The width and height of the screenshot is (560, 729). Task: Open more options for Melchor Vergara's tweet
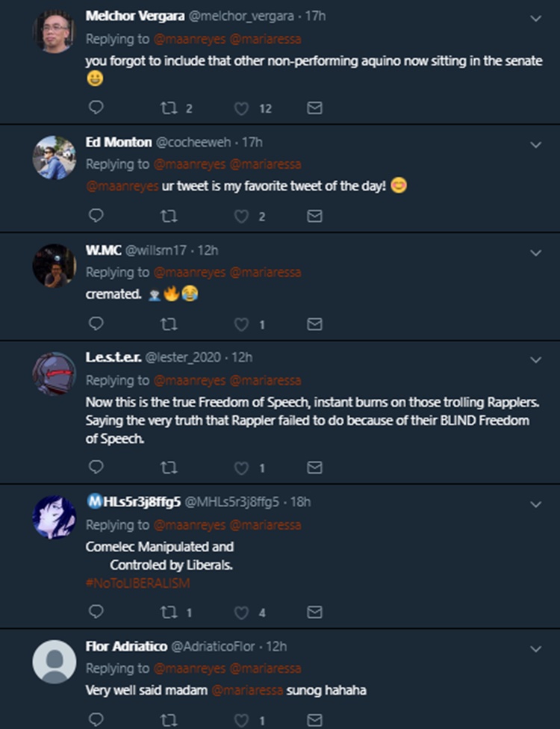coord(535,19)
